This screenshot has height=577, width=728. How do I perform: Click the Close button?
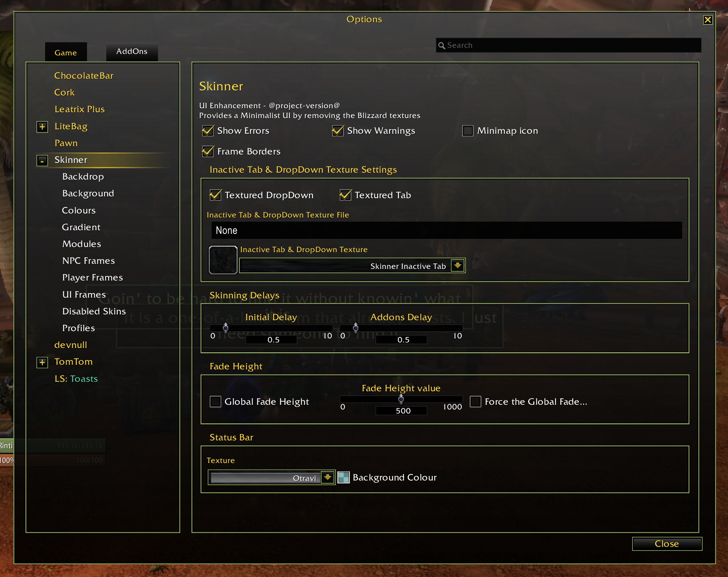click(666, 543)
